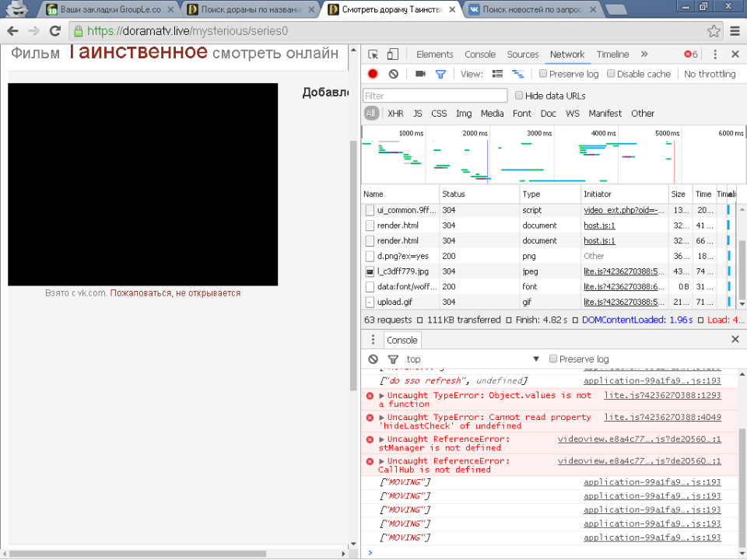This screenshot has width=747, height=560.
Task: Click the red error count badge
Action: tap(691, 54)
